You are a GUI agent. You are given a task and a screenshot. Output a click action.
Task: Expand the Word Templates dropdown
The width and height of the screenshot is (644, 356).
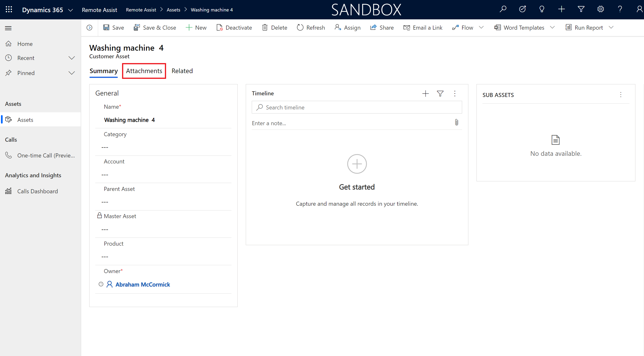pos(552,27)
